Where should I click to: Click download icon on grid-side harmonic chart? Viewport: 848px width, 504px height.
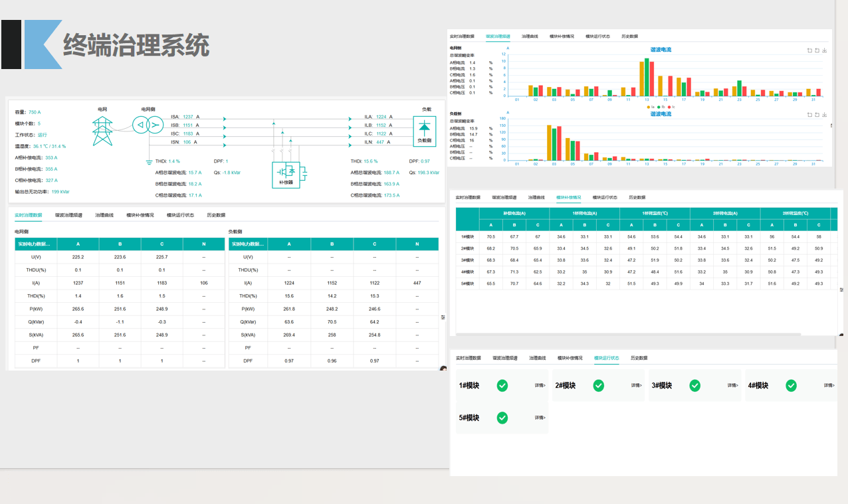click(x=825, y=50)
